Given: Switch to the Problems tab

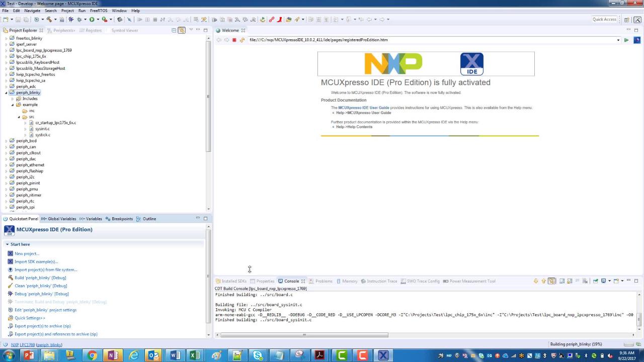Looking at the screenshot, I should click(324, 281).
